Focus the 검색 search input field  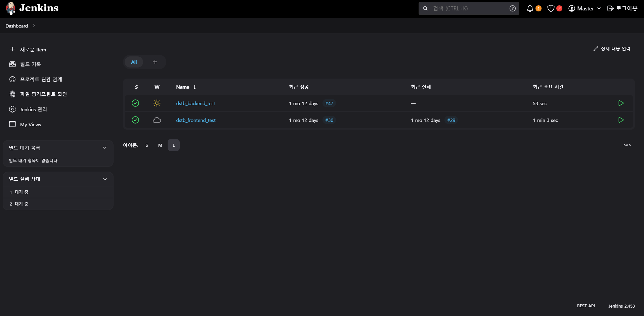469,8
